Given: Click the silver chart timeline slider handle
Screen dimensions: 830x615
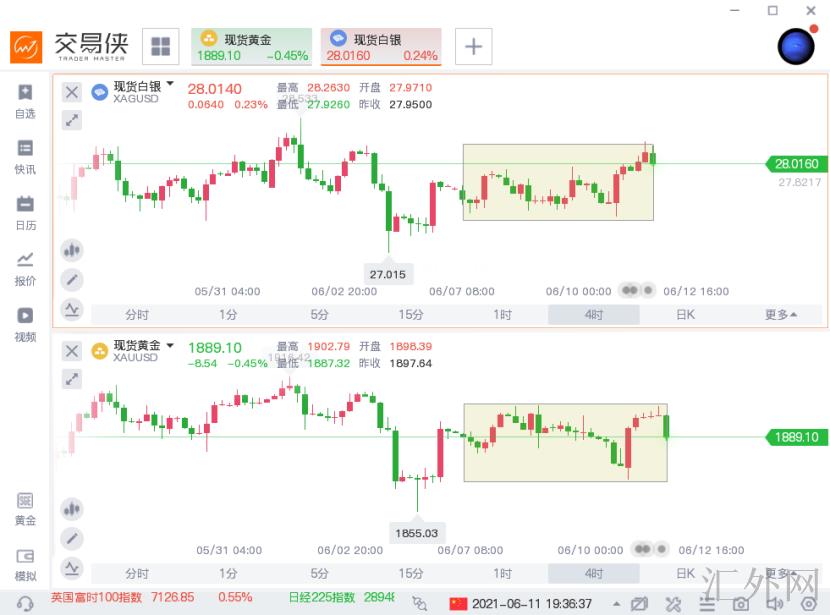Looking at the screenshot, I should tap(637, 290).
